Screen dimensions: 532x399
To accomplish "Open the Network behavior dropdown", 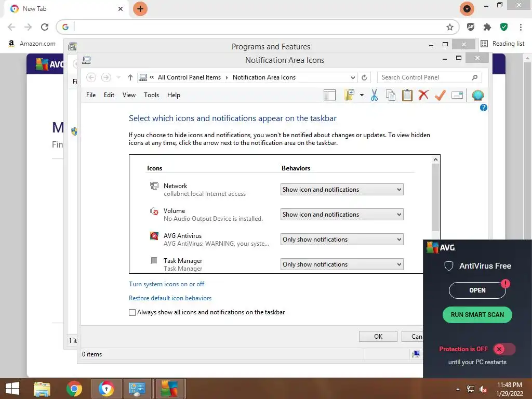I will [x=342, y=190].
